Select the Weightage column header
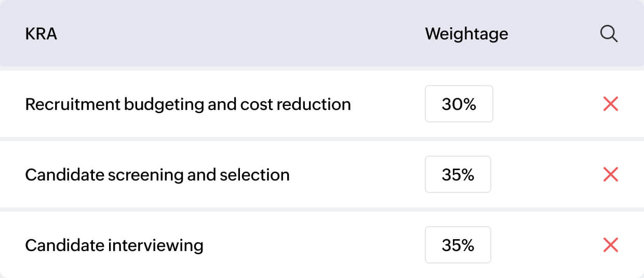Screen dimensions: 644x278 pyautogui.click(x=466, y=34)
